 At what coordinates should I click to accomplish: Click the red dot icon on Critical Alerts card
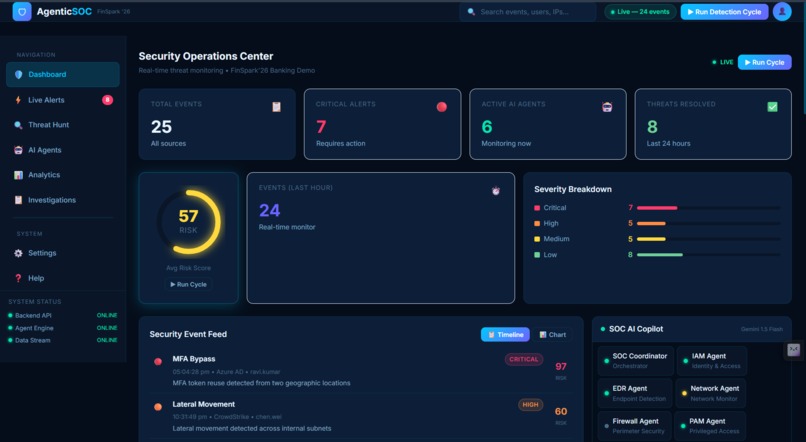click(x=442, y=107)
